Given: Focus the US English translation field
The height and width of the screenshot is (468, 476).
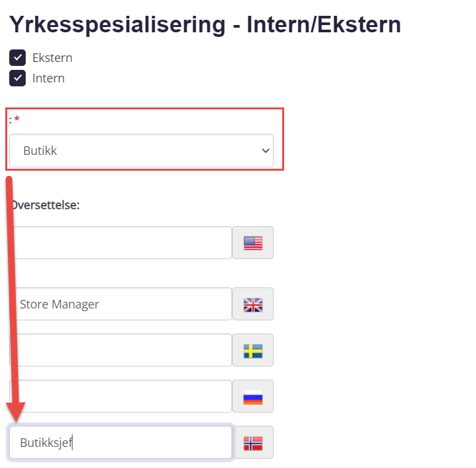Looking at the screenshot, I should point(121,243).
